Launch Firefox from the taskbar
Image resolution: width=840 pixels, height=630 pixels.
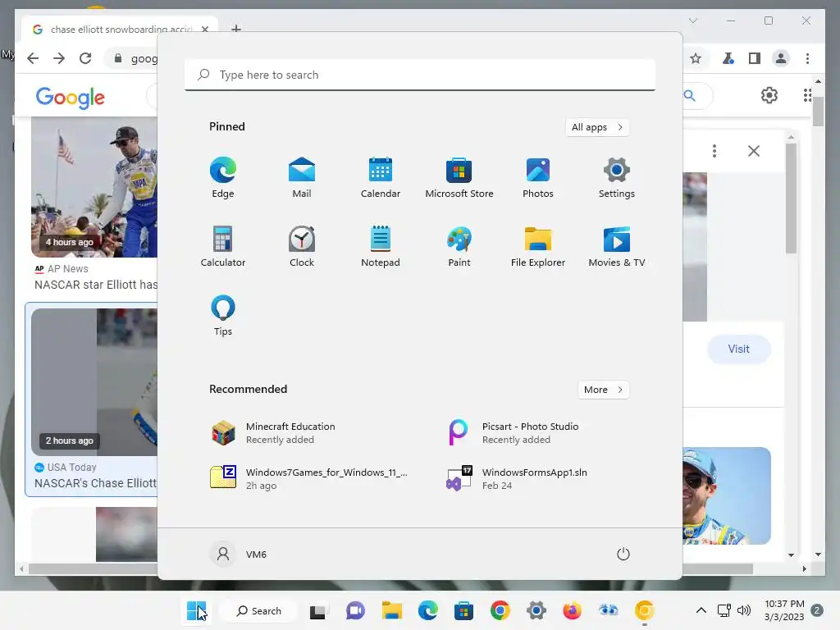tap(572, 610)
